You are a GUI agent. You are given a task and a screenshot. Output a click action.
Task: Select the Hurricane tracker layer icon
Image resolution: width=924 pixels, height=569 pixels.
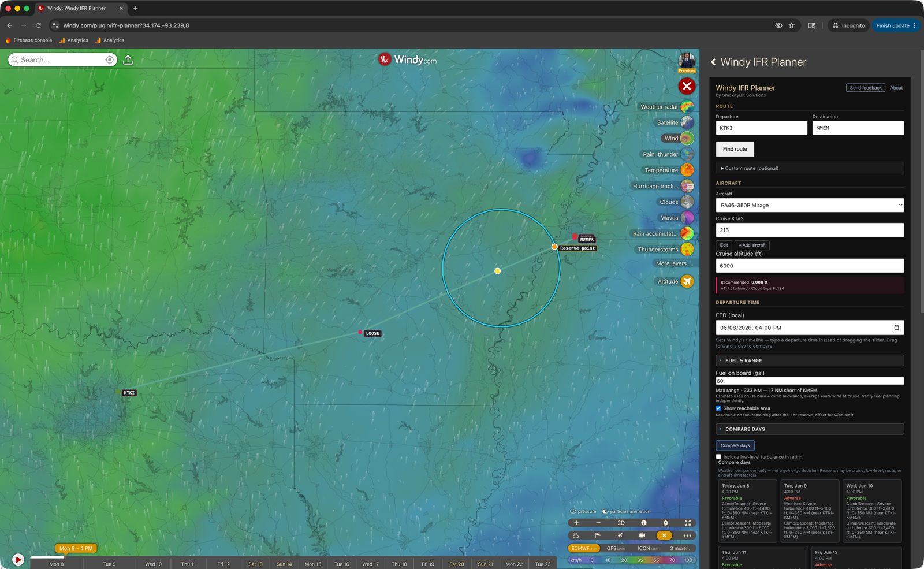pyautogui.click(x=687, y=186)
